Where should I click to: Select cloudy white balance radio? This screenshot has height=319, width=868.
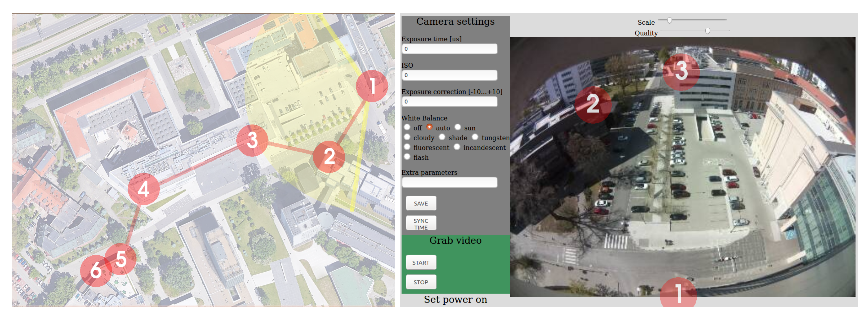(x=407, y=137)
